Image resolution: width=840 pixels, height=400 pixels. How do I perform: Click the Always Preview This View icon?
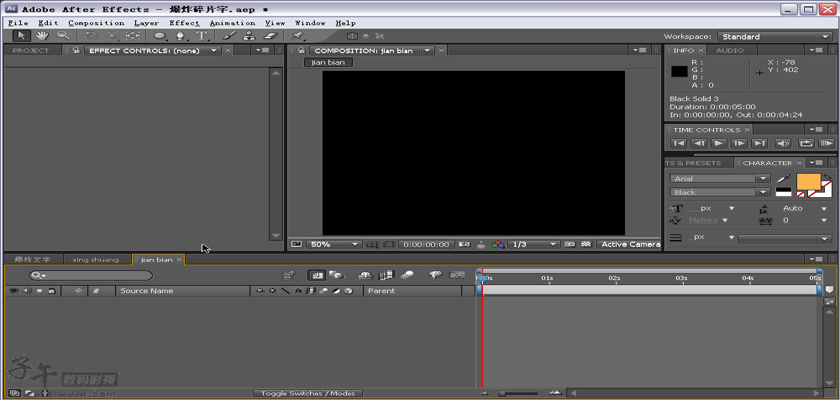tap(296, 244)
